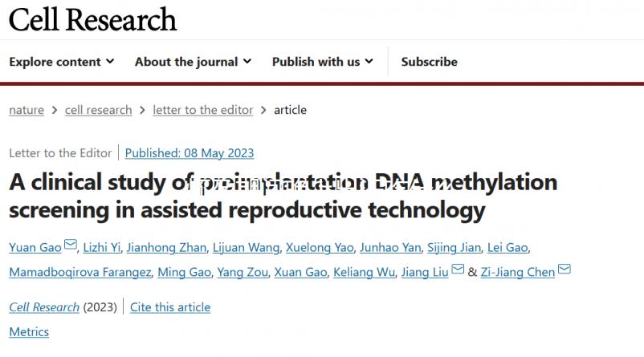Click the envelope icon after Jiang Liu

(458, 270)
